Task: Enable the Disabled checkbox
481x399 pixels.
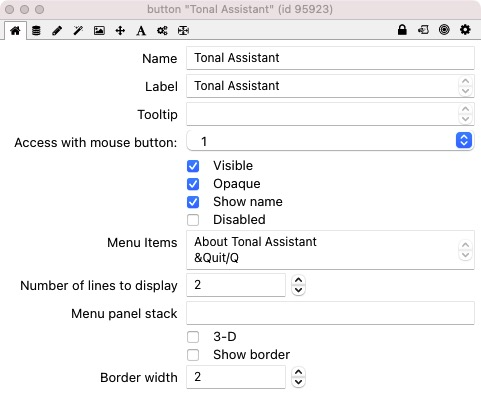Action: click(x=193, y=220)
